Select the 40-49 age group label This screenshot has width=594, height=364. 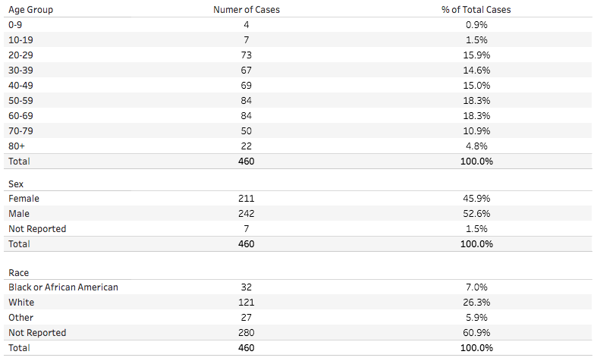(20, 85)
